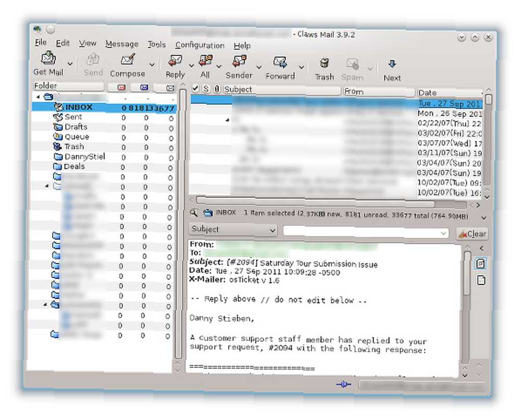Open the Edit menu
Screen dimensions: 521x420
tap(63, 43)
